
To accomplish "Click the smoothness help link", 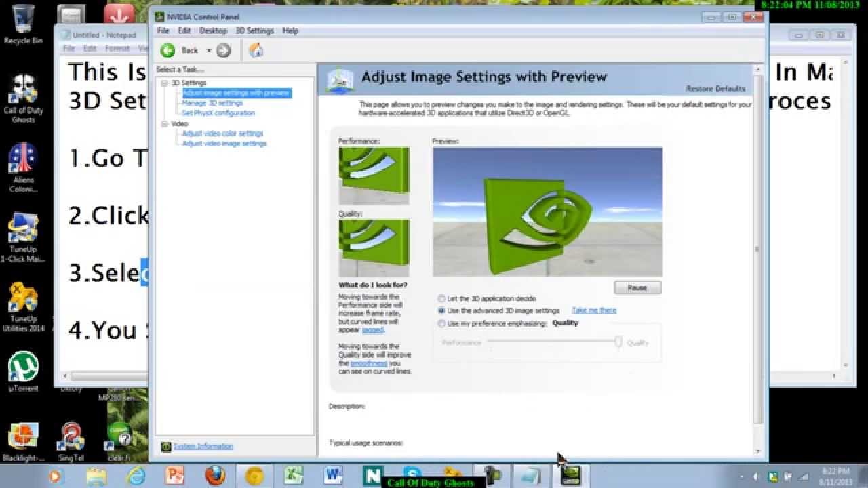I will point(370,363).
